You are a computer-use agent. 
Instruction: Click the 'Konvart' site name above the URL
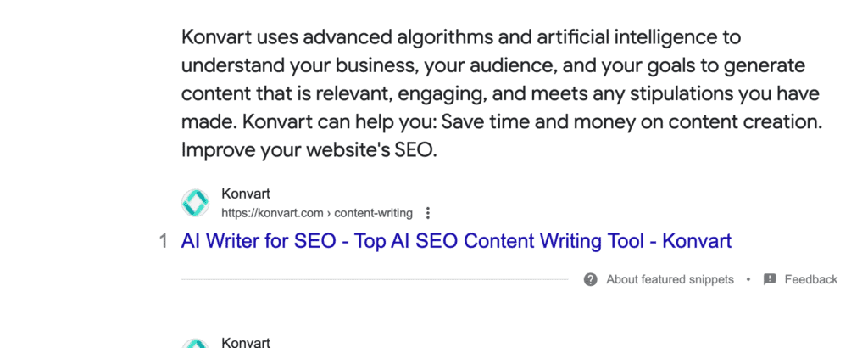click(x=246, y=194)
